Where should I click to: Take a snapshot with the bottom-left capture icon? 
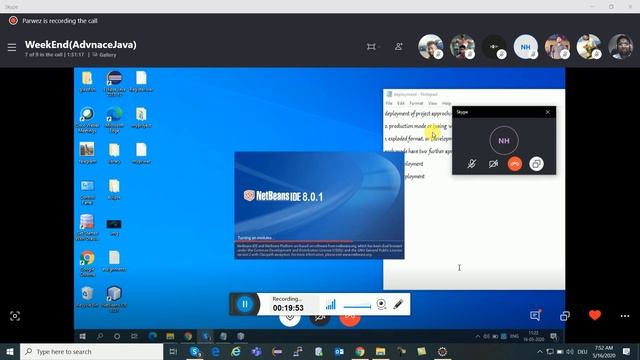(x=15, y=316)
